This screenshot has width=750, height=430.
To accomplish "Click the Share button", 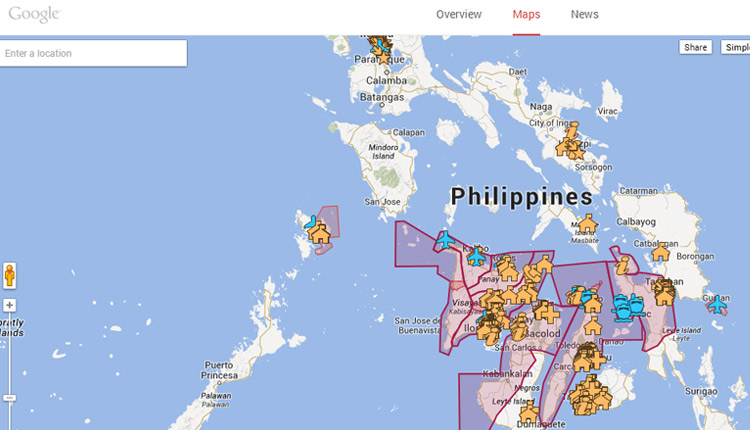I will (695, 47).
